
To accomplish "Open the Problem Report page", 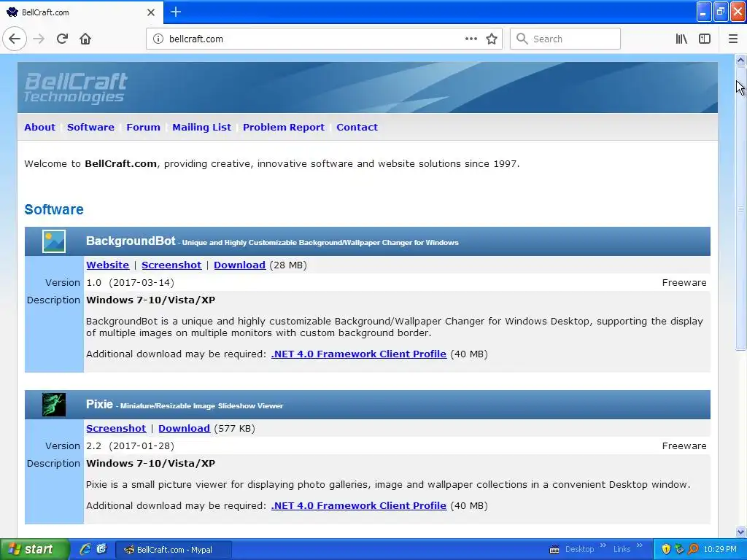I will tap(284, 127).
